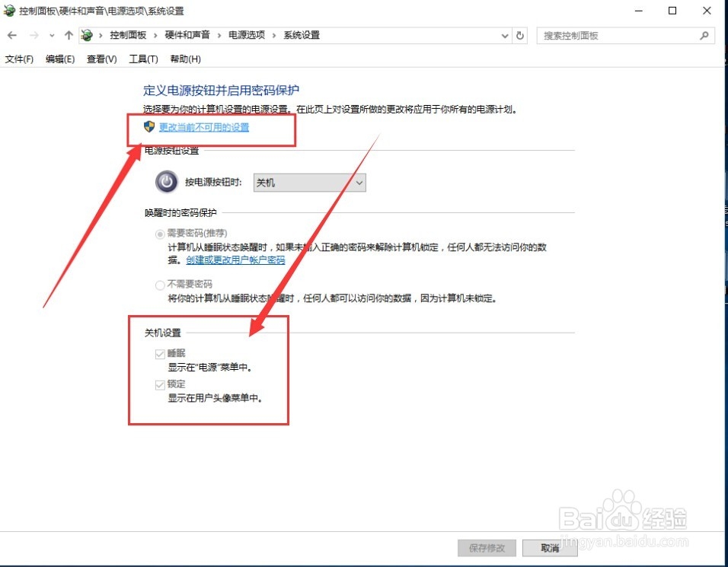Click the UAC shield icon next to the settings link
Image resolution: width=728 pixels, height=567 pixels.
(x=149, y=127)
